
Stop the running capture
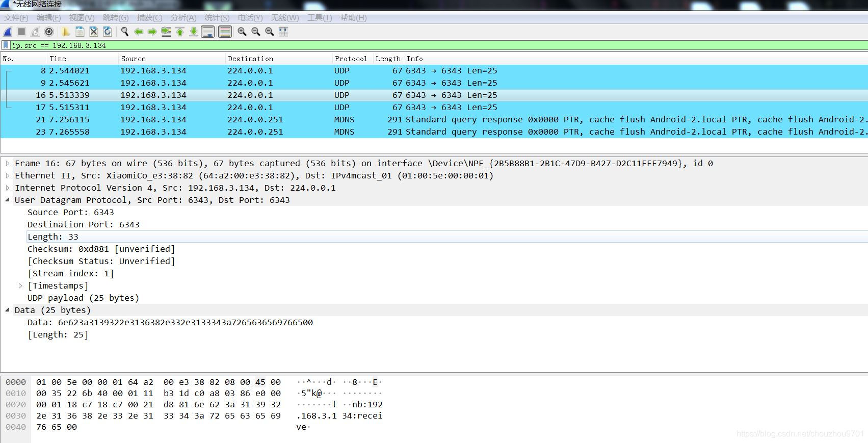21,32
